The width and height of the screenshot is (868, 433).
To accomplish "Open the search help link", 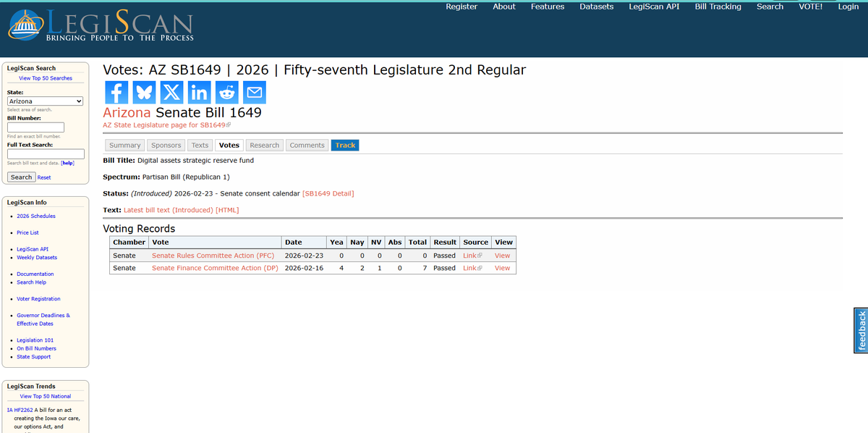I will click(68, 163).
